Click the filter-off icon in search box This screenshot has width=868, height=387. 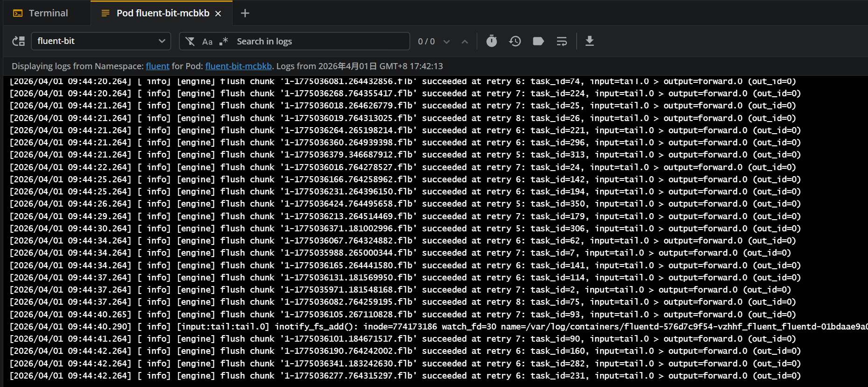coord(190,42)
